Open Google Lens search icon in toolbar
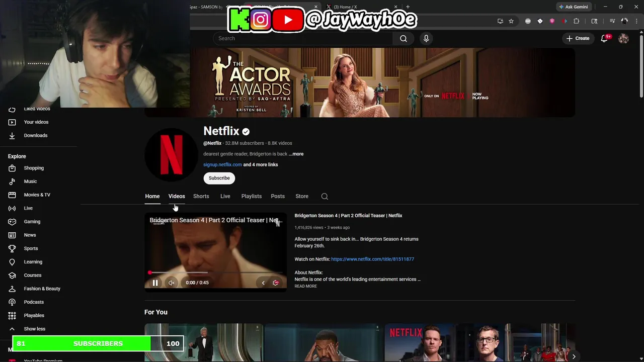This screenshot has height=362, width=644. [594, 21]
